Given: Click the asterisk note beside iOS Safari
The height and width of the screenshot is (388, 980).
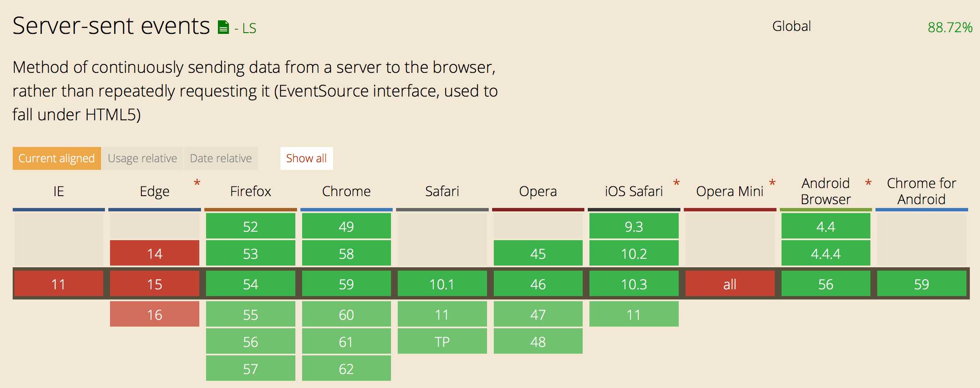Looking at the screenshot, I should coord(676,183).
